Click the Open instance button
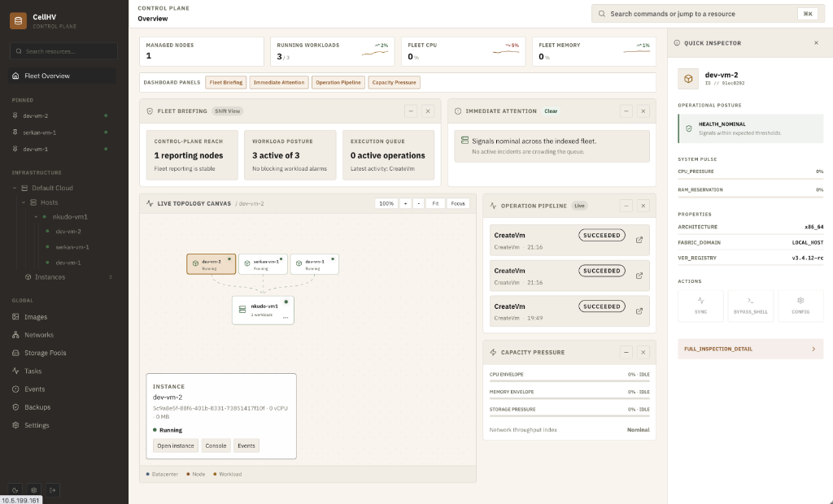The height and width of the screenshot is (504, 833). click(x=176, y=445)
